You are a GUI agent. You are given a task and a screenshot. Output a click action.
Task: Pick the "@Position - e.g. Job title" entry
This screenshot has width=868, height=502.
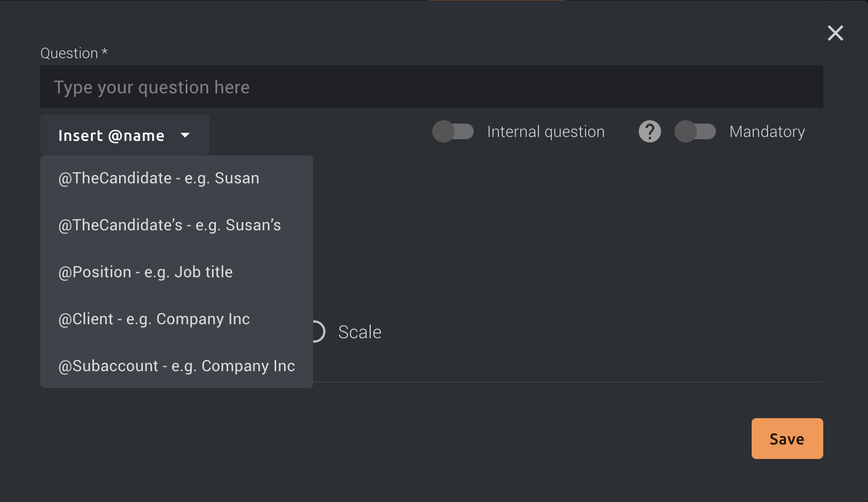click(x=145, y=272)
